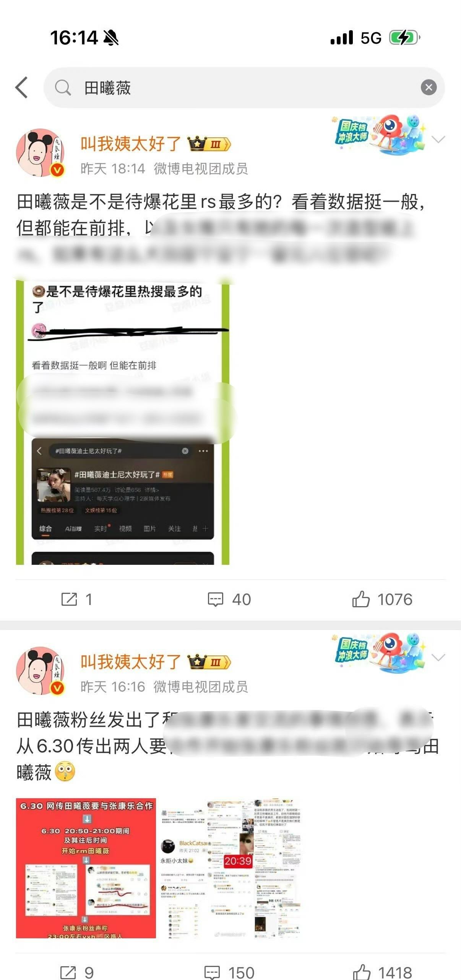
Task: Like the second post with 1418 likes
Action: point(382,972)
